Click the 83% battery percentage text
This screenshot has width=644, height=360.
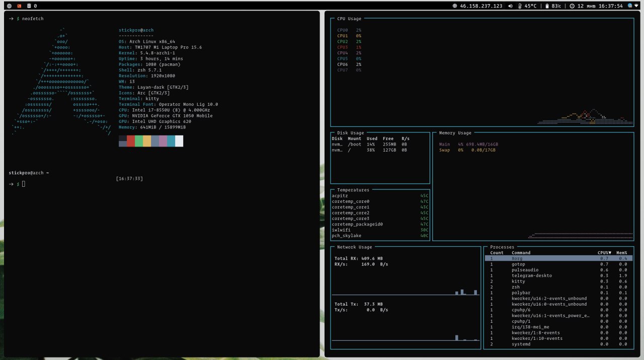(x=556, y=6)
